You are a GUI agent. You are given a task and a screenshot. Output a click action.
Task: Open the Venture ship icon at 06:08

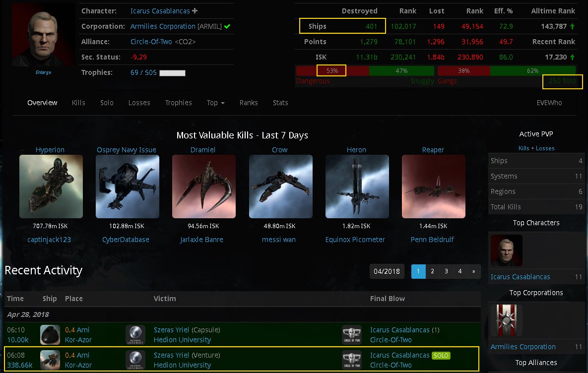[x=50, y=360]
